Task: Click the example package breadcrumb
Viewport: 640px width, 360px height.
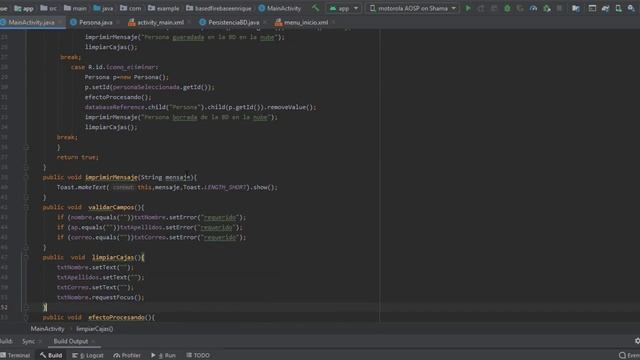Action: [163, 8]
